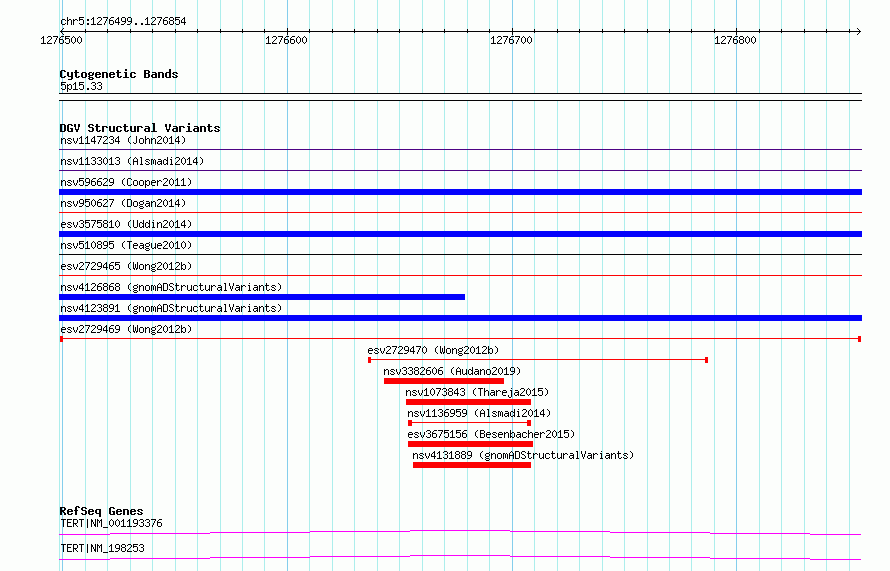Click the red bar under nsv1073843

(468, 402)
